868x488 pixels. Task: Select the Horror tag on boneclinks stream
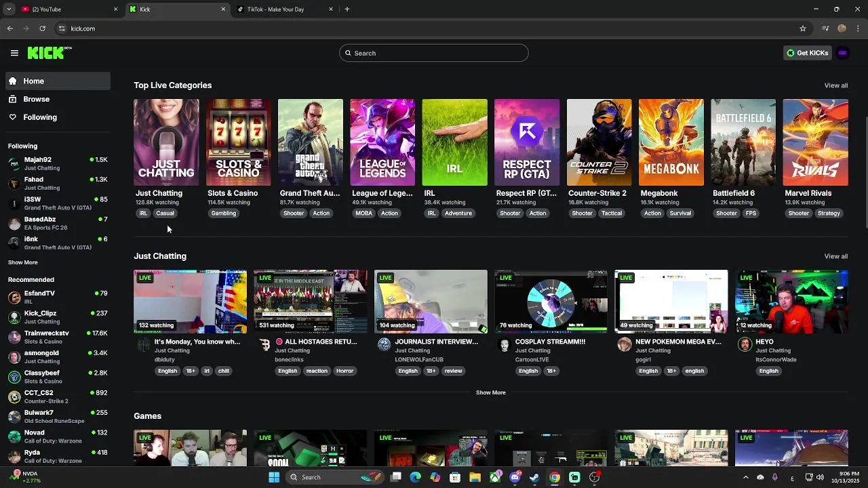pyautogui.click(x=344, y=371)
